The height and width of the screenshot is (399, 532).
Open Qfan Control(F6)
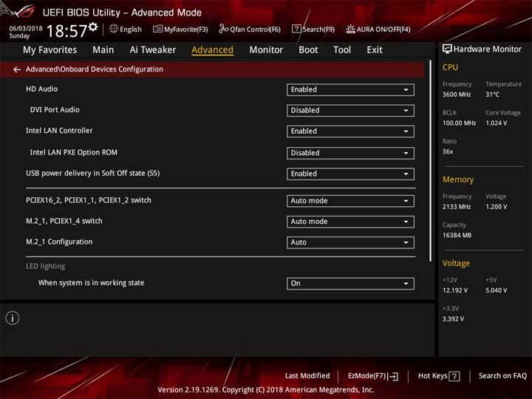[x=250, y=29]
